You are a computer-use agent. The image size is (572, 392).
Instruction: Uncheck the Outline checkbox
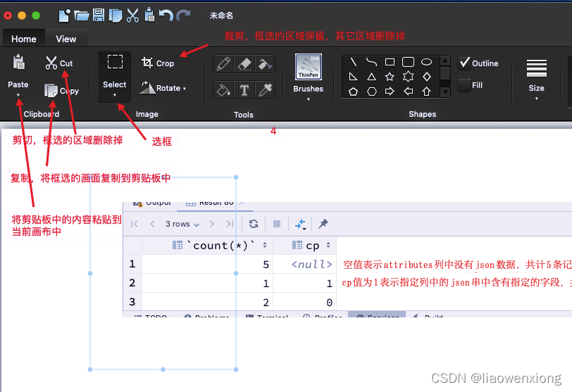(464, 63)
